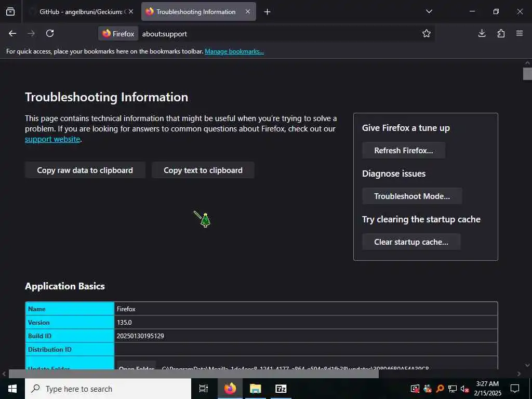Click the Firefox taskbar icon
Screen dimensions: 532x399
230,389
